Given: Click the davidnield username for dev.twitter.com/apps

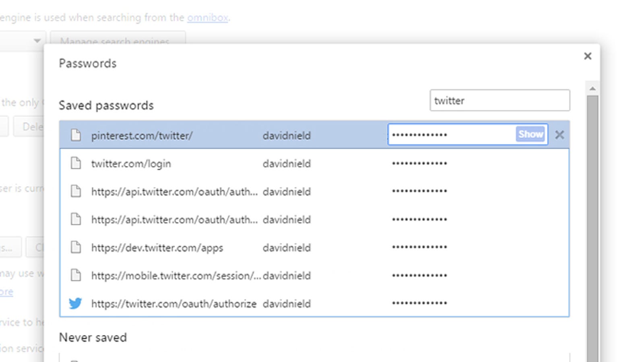Looking at the screenshot, I should (x=287, y=248).
